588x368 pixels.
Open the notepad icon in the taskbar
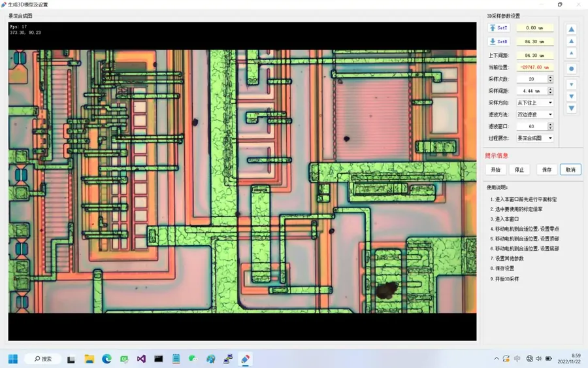(x=176, y=359)
